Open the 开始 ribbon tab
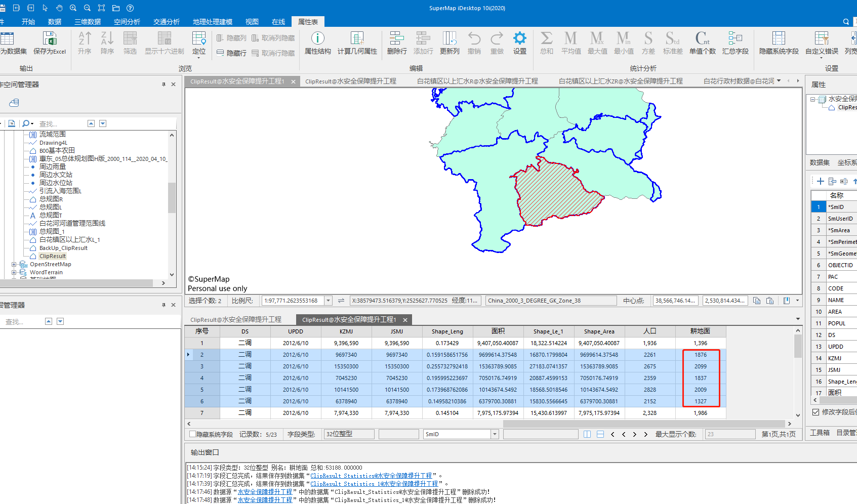This screenshot has width=857, height=504. coord(28,22)
